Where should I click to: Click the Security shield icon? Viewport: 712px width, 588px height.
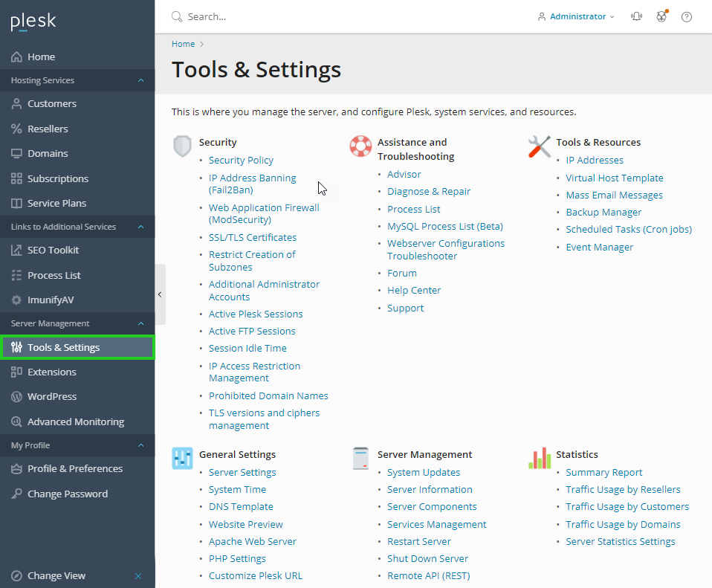tap(182, 146)
